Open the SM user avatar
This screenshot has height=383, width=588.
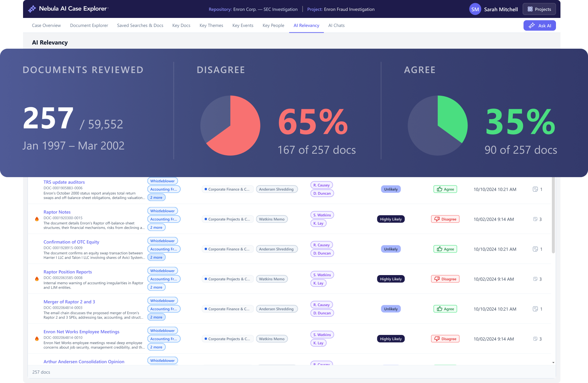coord(475,9)
